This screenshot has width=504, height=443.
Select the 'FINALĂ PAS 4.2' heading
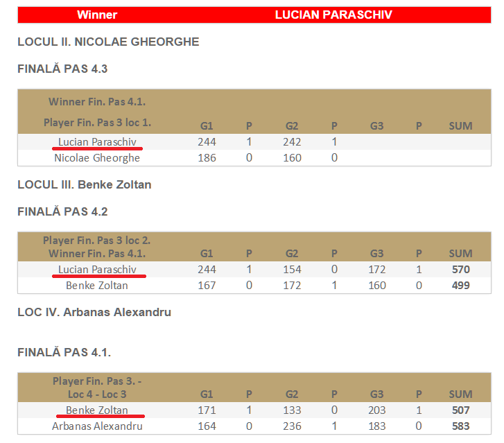[x=62, y=211]
